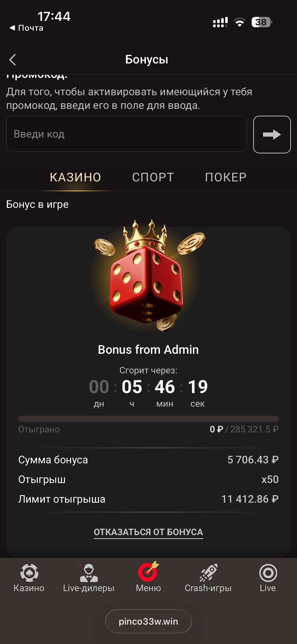Submit promo code with arrow button

coord(272,134)
